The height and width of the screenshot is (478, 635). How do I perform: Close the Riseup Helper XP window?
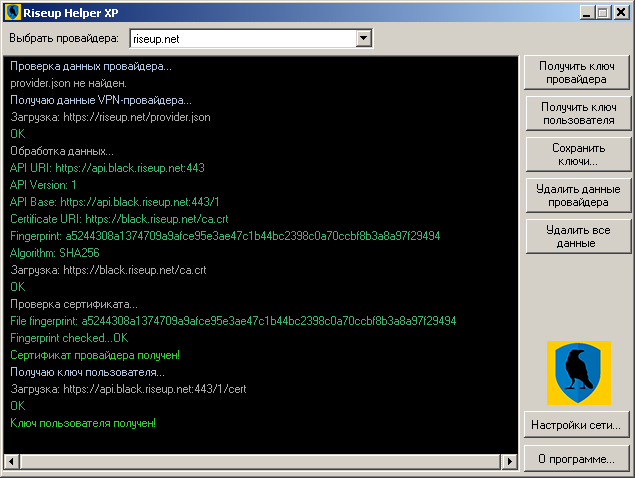tap(620, 12)
